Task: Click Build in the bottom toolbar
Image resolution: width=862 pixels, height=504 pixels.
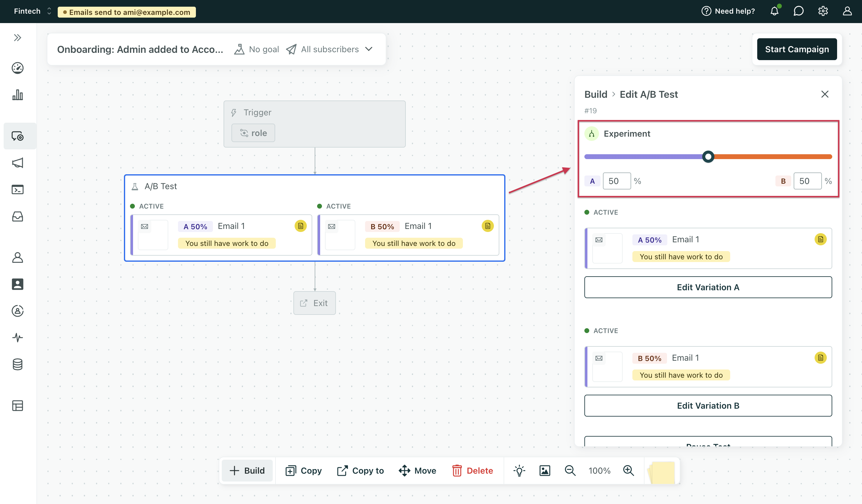Action: pyautogui.click(x=247, y=471)
